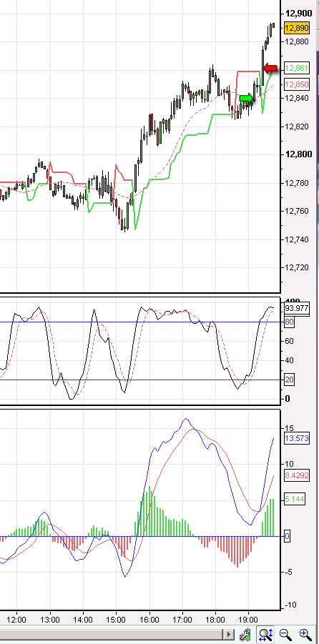319x644 pixels.
Task: Select the red 12,850 price label
Action: pyautogui.click(x=296, y=84)
